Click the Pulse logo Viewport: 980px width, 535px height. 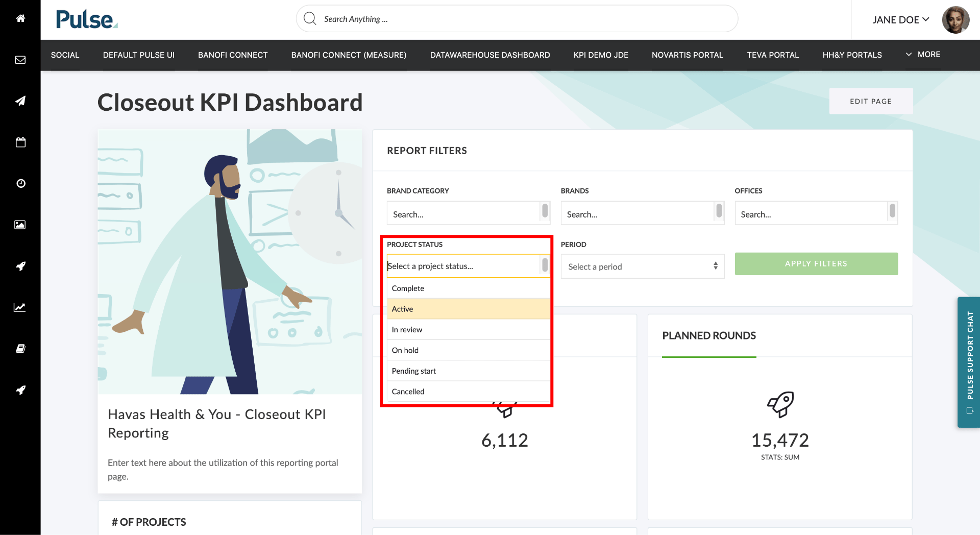pos(86,19)
